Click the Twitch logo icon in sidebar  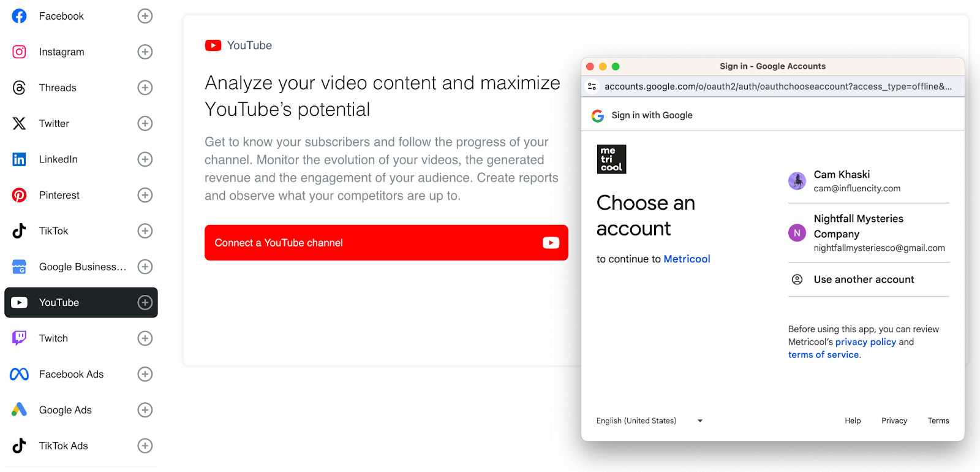19,338
